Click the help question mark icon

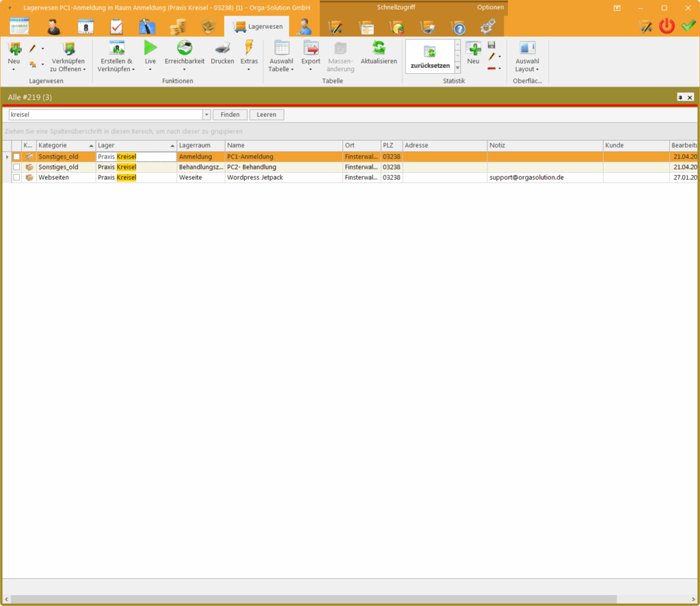tap(458, 27)
